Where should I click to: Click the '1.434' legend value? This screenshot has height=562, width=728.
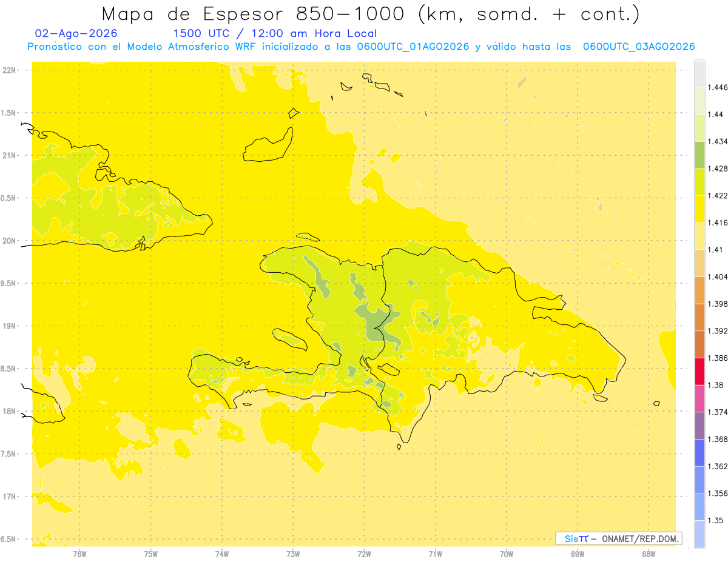tap(718, 141)
